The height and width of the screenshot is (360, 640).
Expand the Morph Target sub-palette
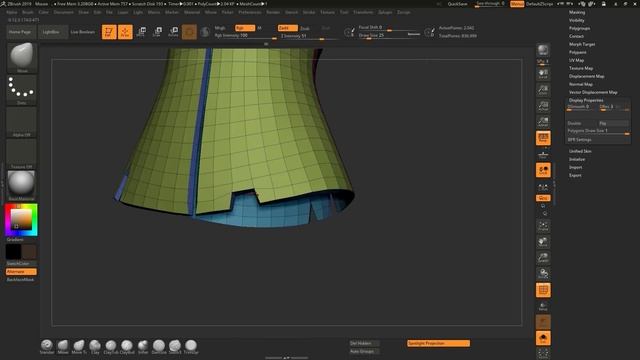pyautogui.click(x=582, y=44)
